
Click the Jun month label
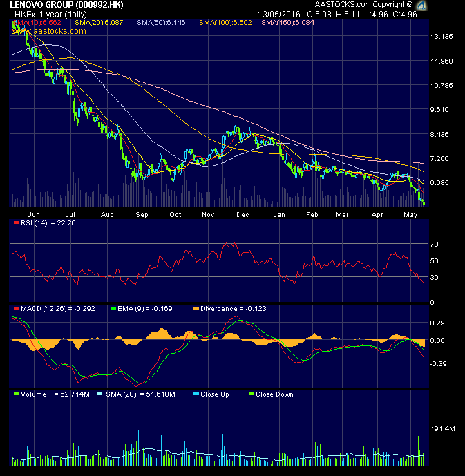(x=34, y=215)
